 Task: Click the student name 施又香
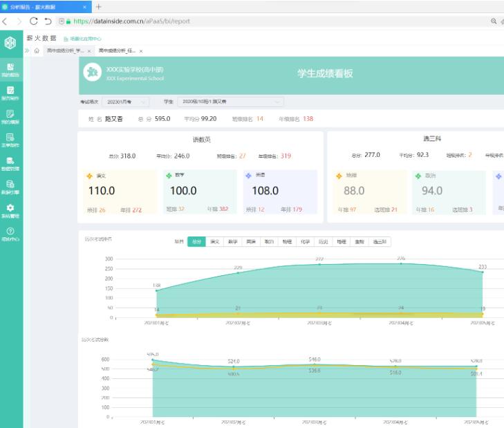pyautogui.click(x=114, y=119)
